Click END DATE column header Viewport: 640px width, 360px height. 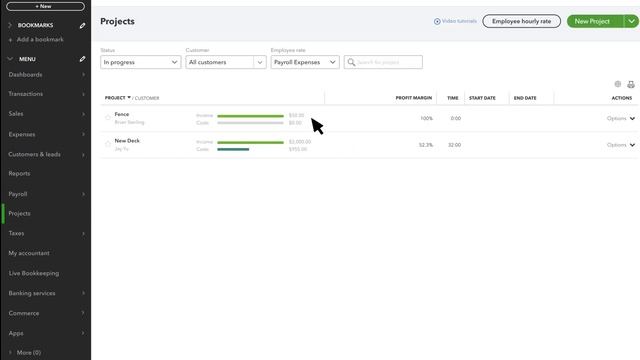point(525,98)
